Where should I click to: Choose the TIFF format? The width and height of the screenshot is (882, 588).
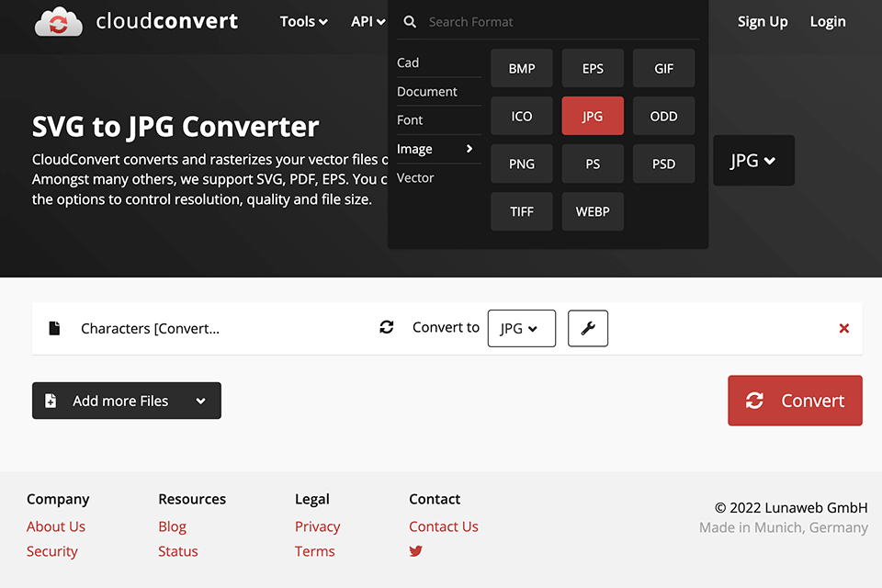pyautogui.click(x=522, y=211)
